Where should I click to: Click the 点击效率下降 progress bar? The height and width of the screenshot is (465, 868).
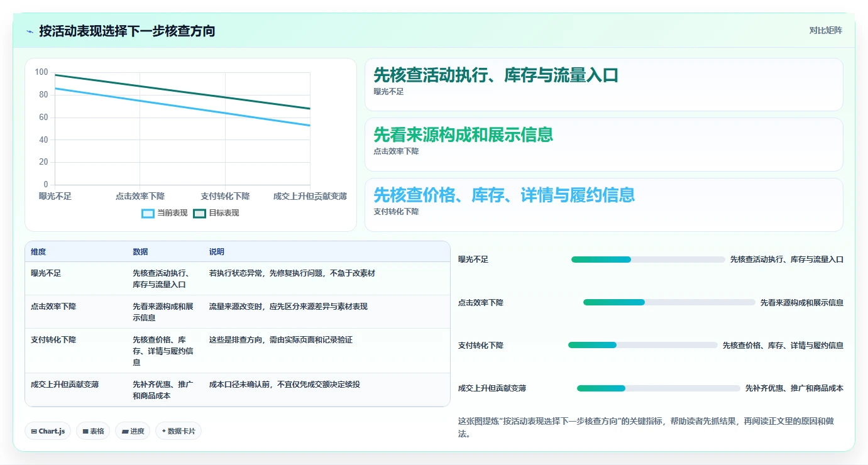[669, 302]
